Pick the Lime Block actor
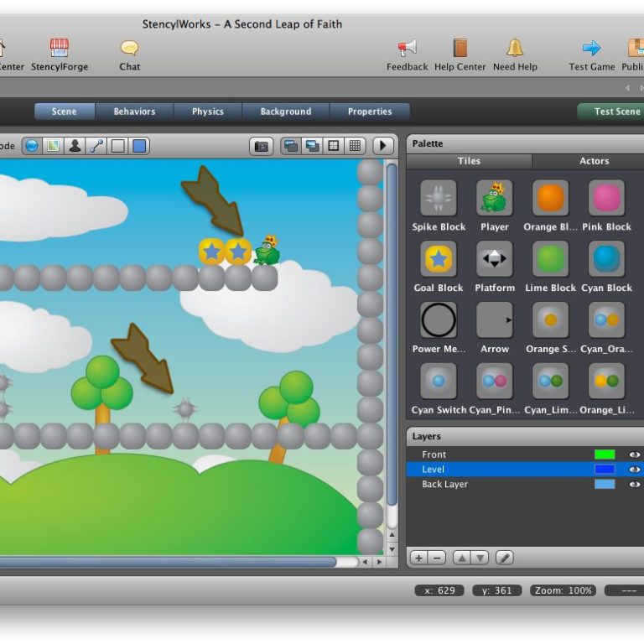Viewport: 644px width, 644px height. [550, 259]
